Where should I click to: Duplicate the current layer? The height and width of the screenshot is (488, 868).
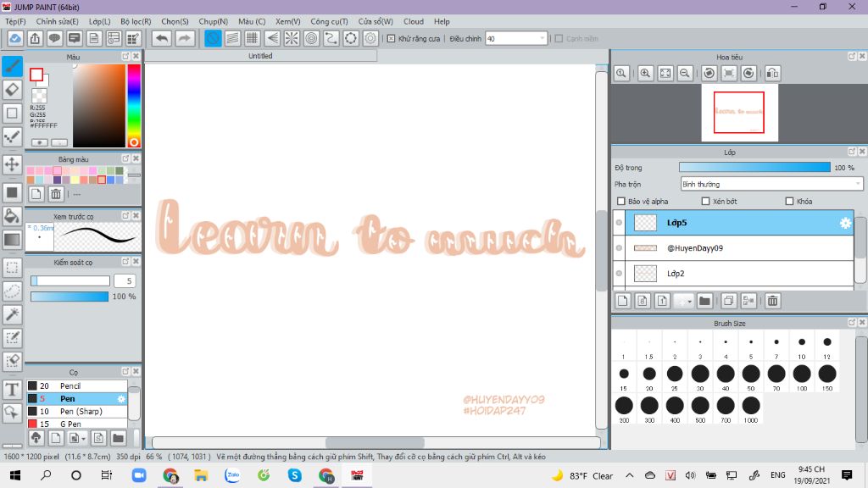(728, 301)
